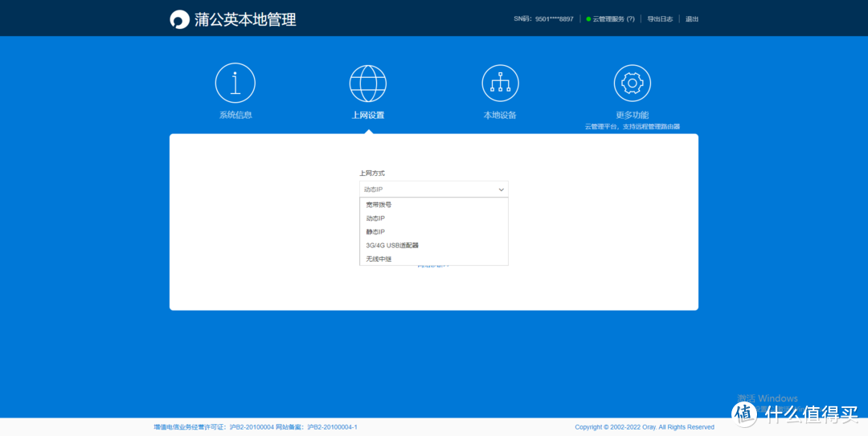
Task: Click the 动态IP selected dropdown field
Action: [x=433, y=189]
